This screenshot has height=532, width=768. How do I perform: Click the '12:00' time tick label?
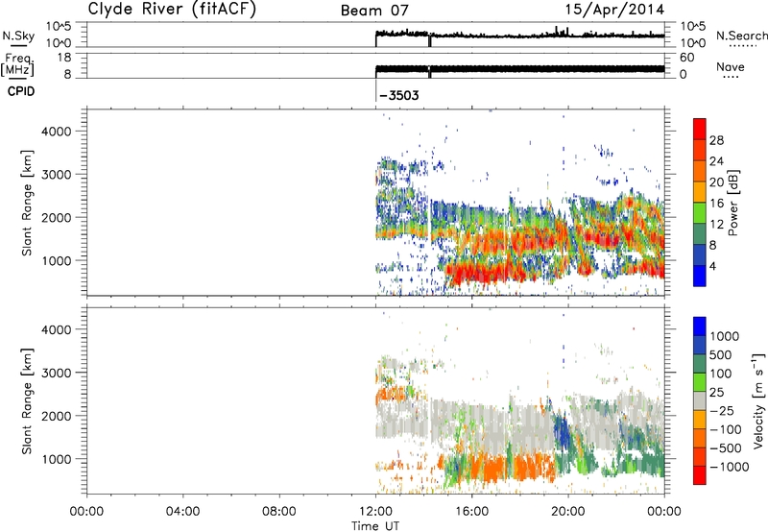(375, 512)
